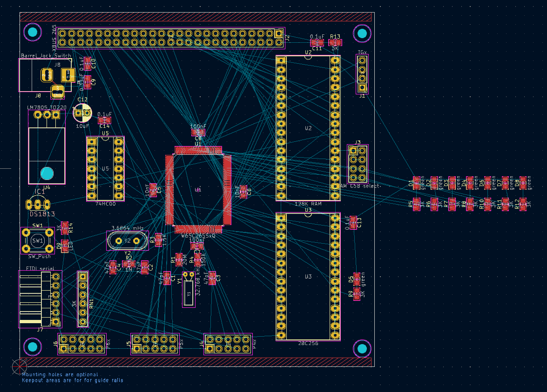Click the RAM CSB select header J3
This screenshot has width=547, height=392.
point(358,164)
